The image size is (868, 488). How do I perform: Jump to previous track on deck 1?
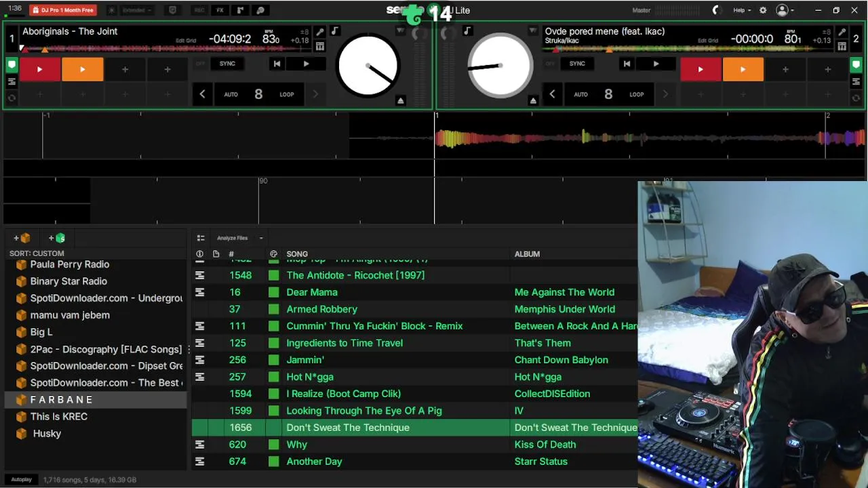pyautogui.click(x=277, y=64)
